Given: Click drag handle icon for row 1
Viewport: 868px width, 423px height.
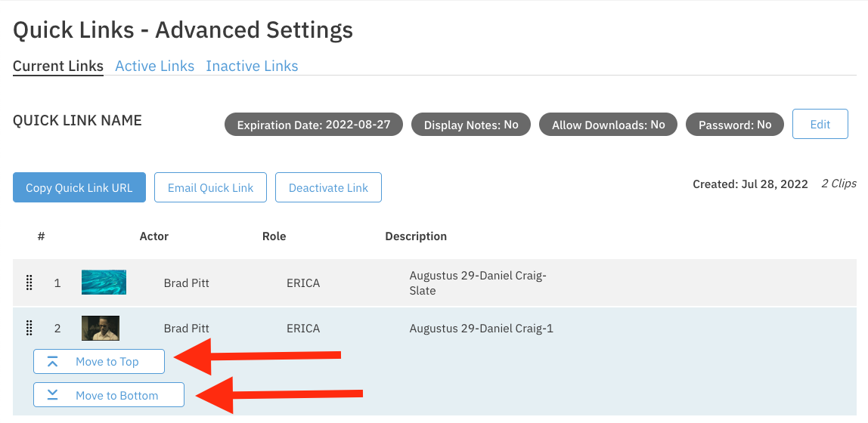Looking at the screenshot, I should tap(29, 283).
